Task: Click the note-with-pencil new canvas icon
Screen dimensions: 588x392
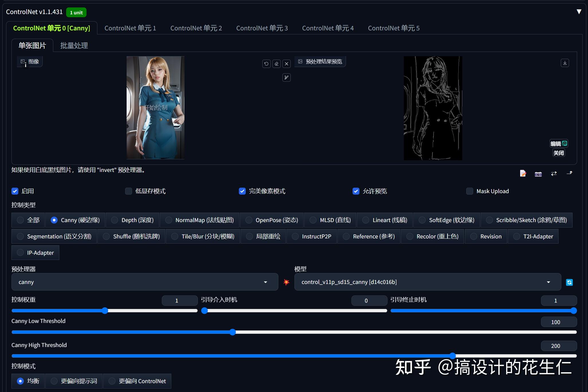Action: (x=523, y=173)
